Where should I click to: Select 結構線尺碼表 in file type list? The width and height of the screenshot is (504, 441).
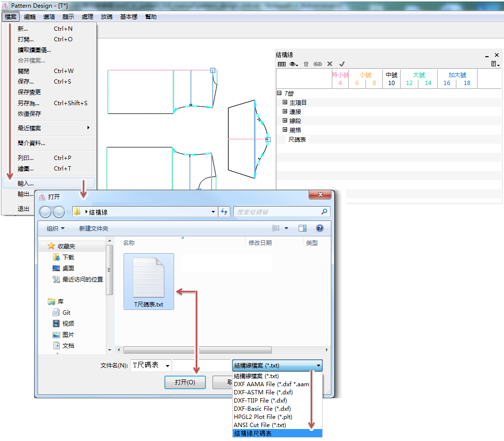click(277, 433)
